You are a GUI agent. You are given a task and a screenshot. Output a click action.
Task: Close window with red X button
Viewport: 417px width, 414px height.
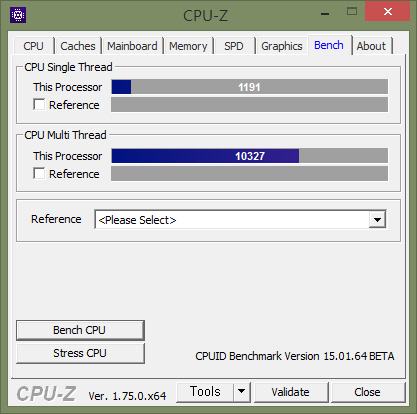[x=387, y=12]
